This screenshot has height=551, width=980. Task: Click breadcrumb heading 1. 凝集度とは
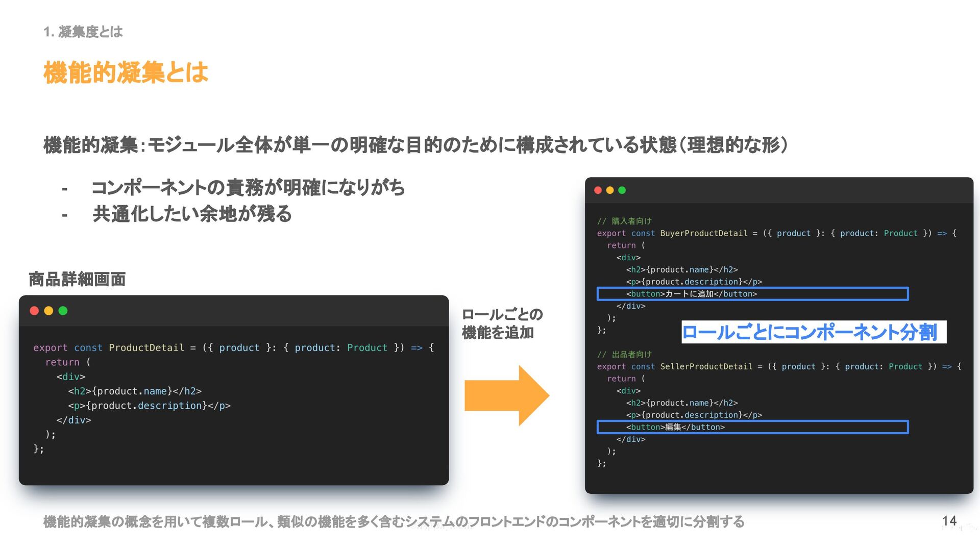(83, 32)
